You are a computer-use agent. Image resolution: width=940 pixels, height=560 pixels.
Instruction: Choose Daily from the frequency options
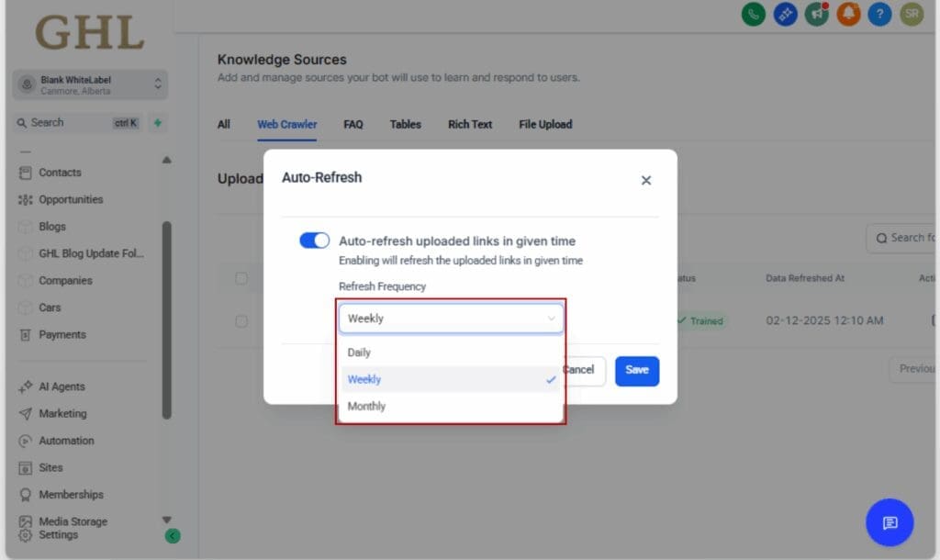358,352
